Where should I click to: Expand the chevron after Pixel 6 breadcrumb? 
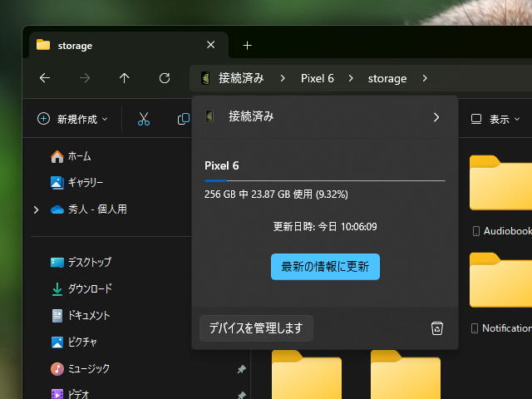tap(351, 78)
